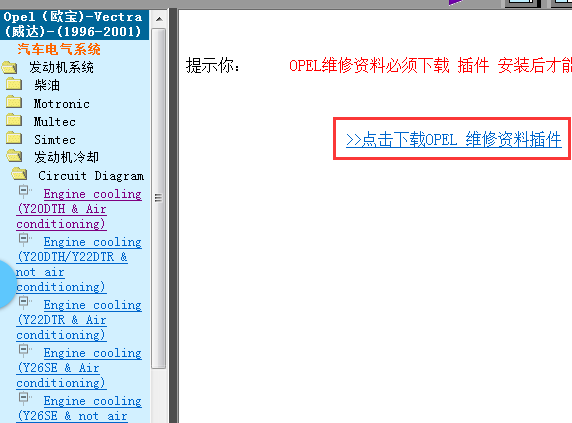Select the 柴油 tree item
Screen dimensions: 572x423
pos(47,85)
